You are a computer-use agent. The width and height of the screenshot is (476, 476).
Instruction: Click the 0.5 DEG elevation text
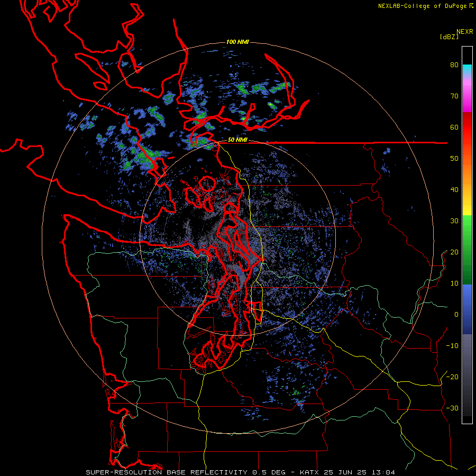(269, 472)
